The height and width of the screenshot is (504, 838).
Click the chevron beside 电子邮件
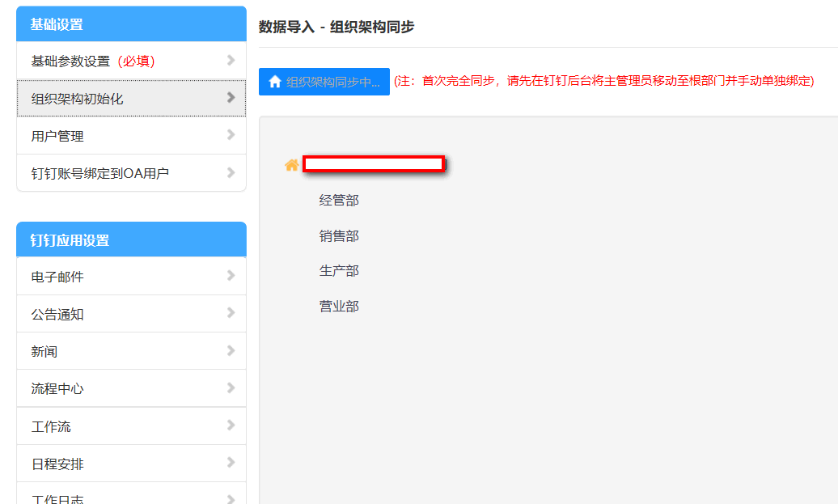[231, 276]
